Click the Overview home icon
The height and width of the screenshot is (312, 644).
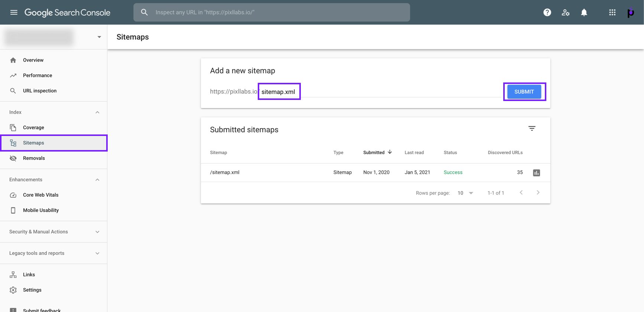tap(13, 60)
